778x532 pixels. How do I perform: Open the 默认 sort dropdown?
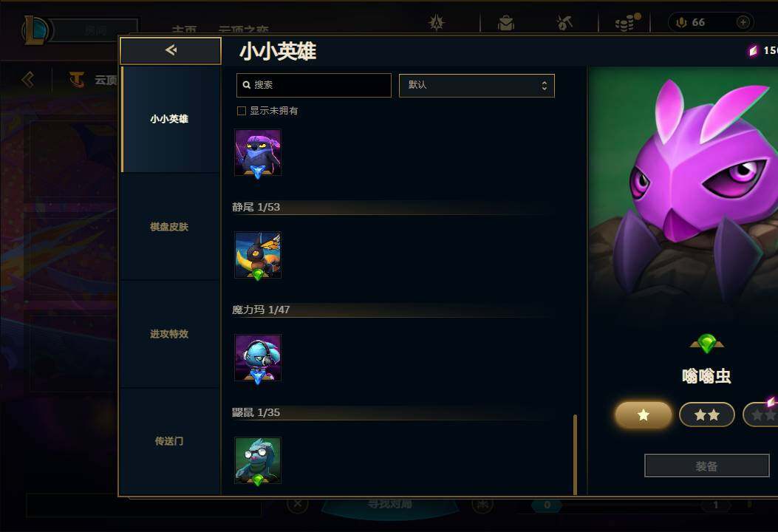(x=477, y=86)
